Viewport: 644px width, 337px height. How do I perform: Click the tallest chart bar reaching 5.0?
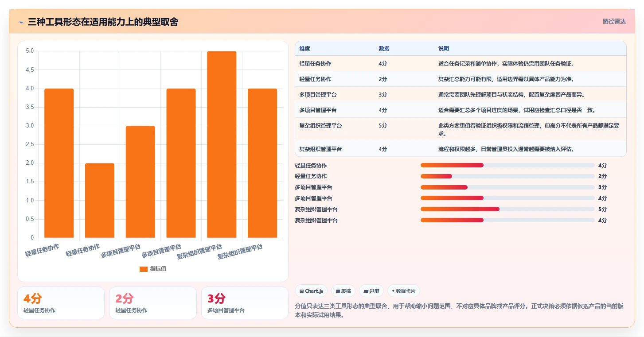click(x=222, y=144)
